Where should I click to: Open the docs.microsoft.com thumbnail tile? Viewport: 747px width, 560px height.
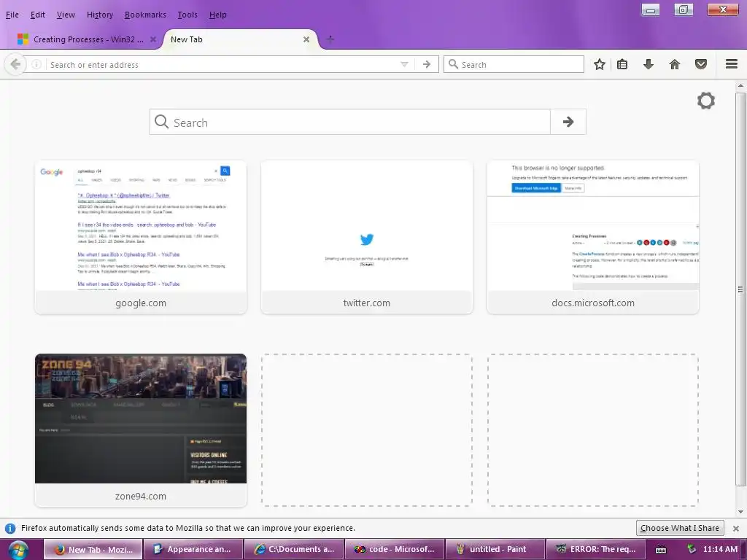click(x=592, y=237)
